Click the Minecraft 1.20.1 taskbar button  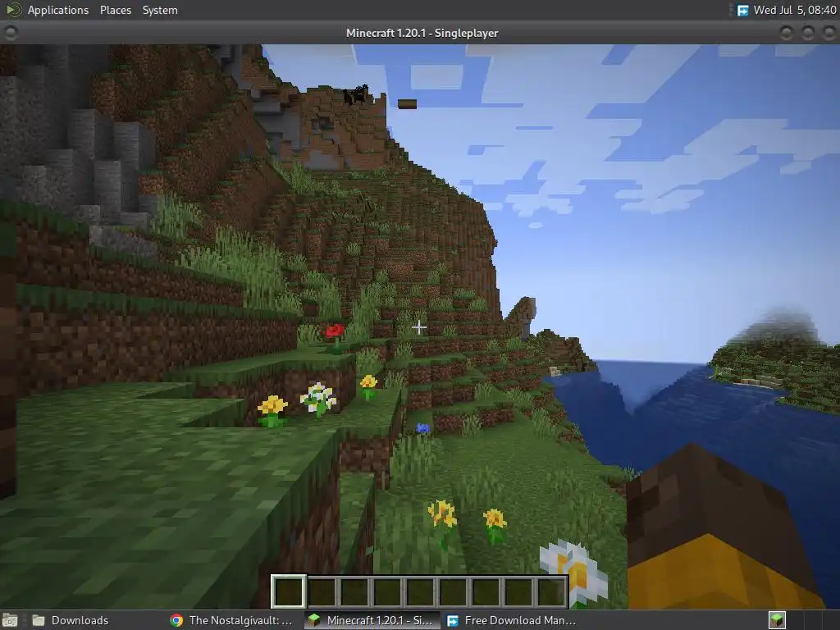coord(372,620)
